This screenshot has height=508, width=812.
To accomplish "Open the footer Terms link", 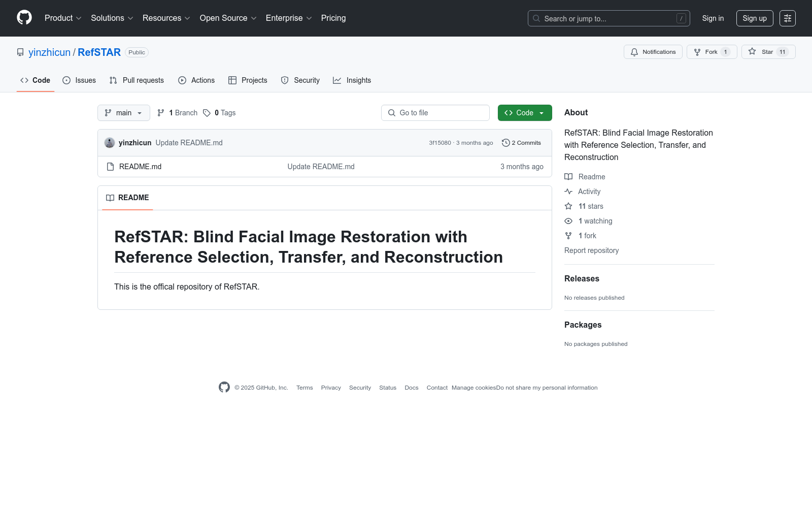I will pos(304,388).
